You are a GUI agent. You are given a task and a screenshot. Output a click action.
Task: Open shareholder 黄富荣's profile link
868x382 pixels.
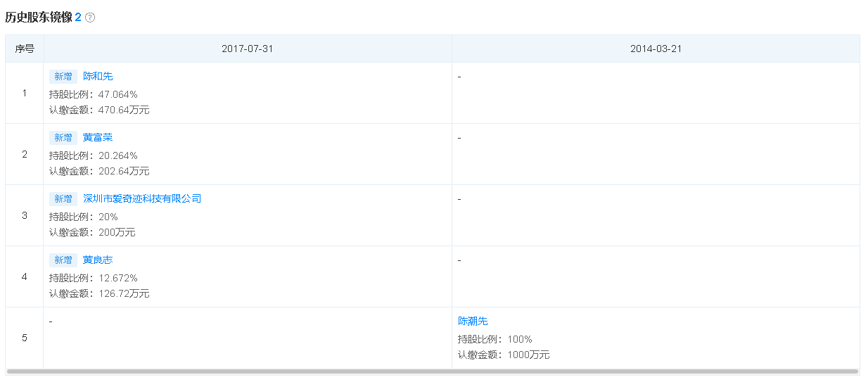(x=98, y=137)
